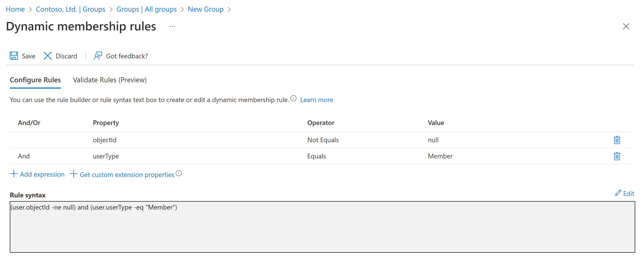Viewport: 644px width, 262px height.
Task: Open the Learn more link
Action: click(x=316, y=100)
